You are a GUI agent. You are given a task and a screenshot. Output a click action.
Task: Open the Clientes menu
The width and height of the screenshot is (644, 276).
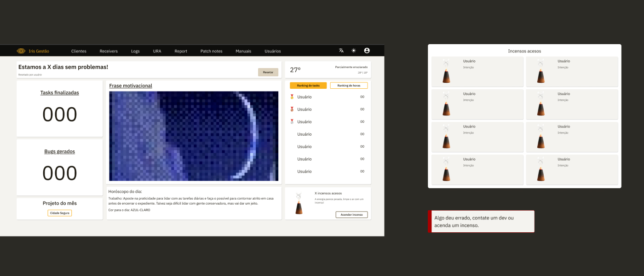click(x=79, y=51)
